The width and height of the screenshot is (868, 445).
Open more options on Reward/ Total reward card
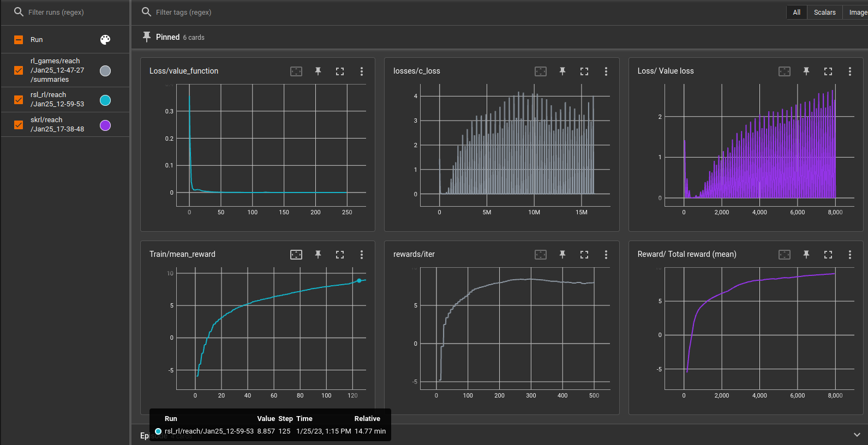click(850, 255)
